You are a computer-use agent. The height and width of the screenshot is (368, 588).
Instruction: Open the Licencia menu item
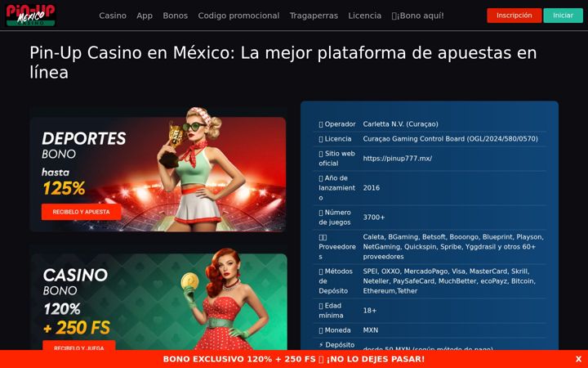pos(364,16)
